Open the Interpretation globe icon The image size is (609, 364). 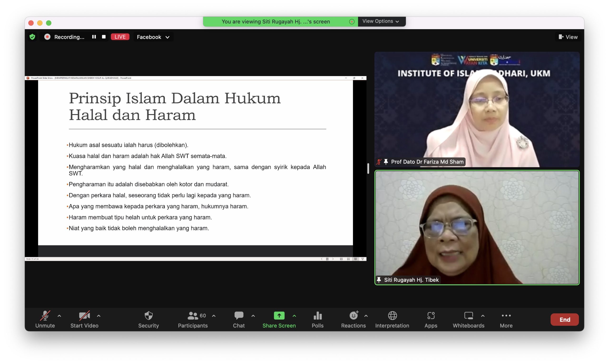(392, 316)
